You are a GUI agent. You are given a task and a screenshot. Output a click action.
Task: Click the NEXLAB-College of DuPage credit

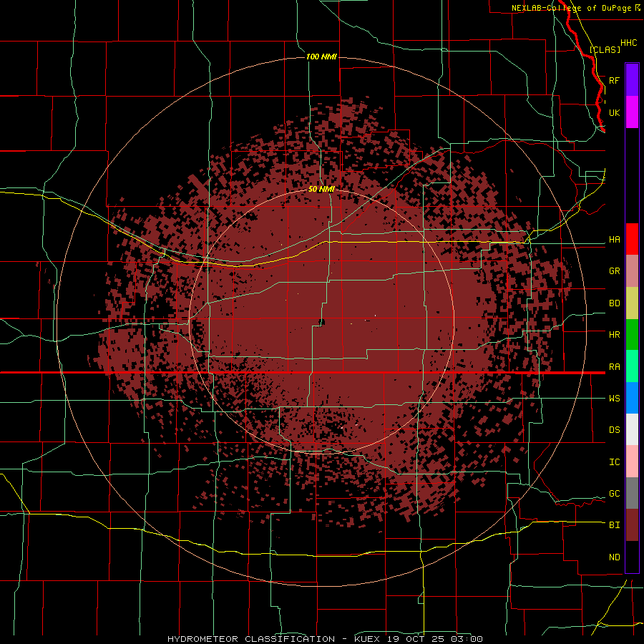click(x=571, y=8)
